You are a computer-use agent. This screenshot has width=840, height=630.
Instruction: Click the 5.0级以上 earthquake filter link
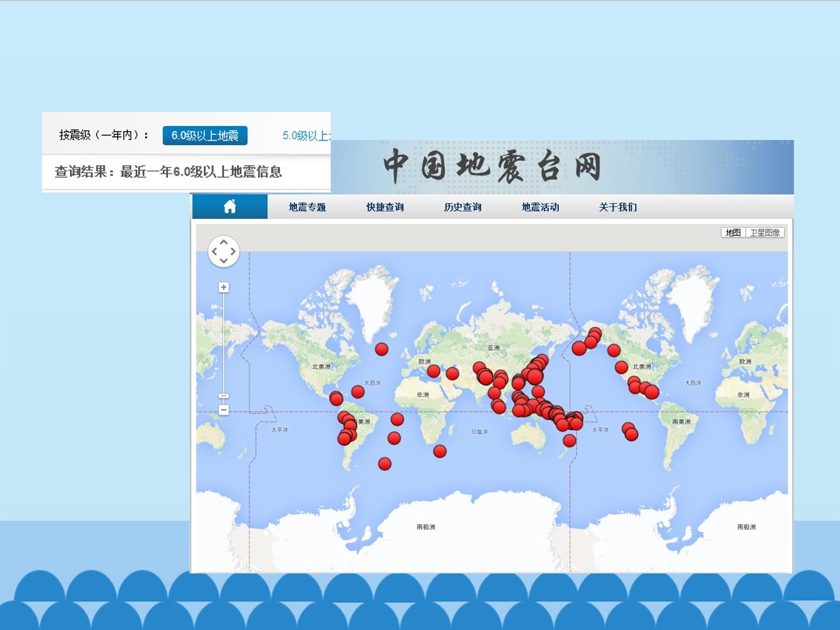(x=306, y=135)
